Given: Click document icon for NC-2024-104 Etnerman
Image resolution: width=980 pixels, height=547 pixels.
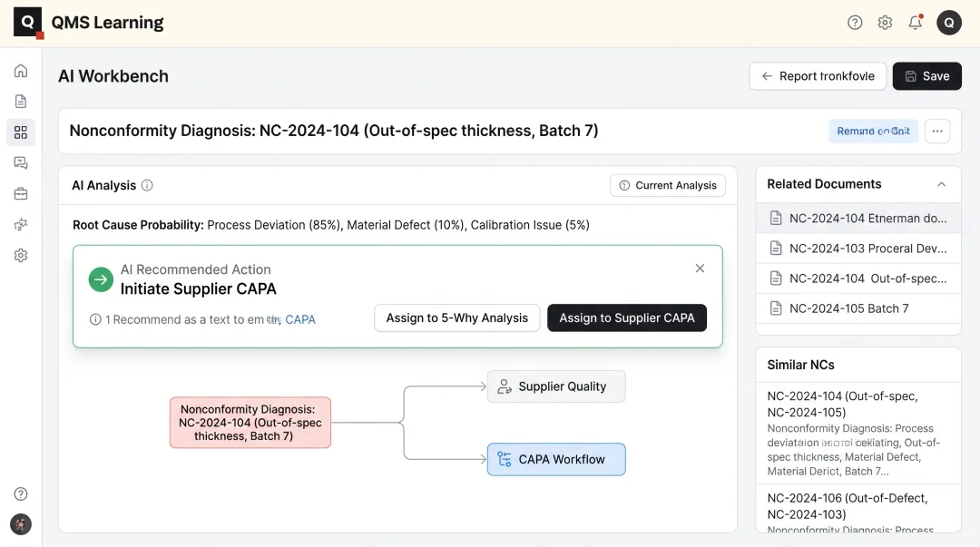Looking at the screenshot, I should tap(776, 219).
